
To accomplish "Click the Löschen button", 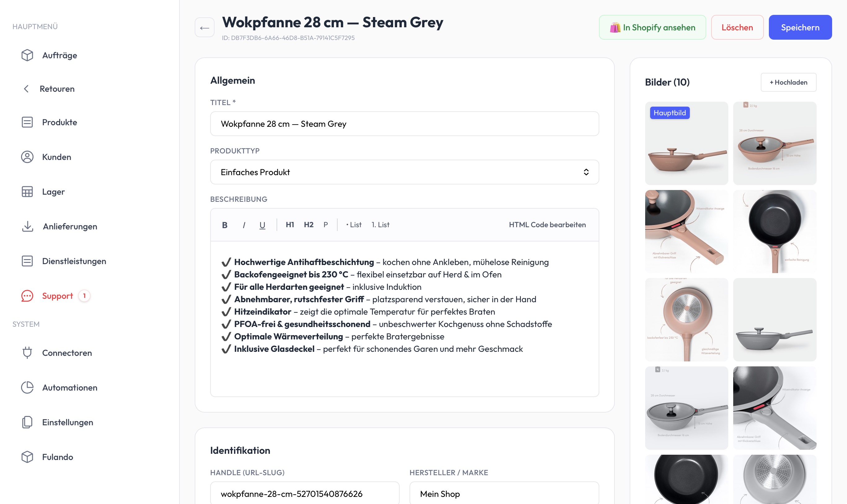I will (737, 28).
